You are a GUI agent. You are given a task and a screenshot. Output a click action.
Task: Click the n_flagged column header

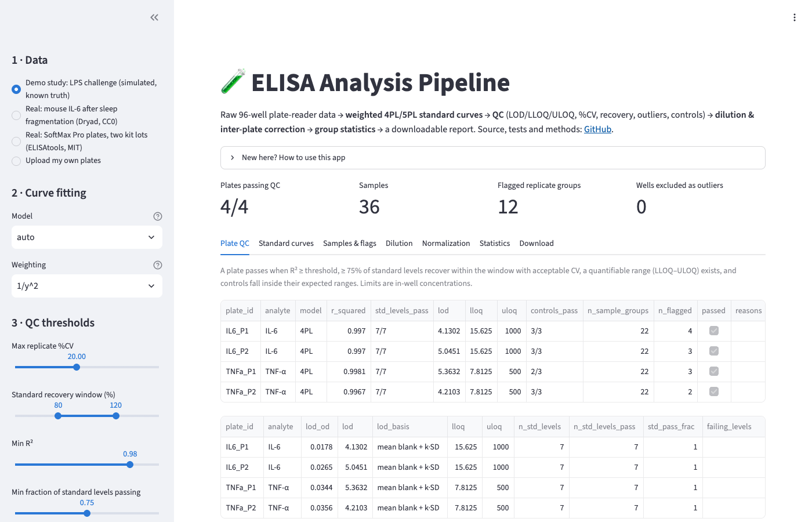click(x=675, y=311)
